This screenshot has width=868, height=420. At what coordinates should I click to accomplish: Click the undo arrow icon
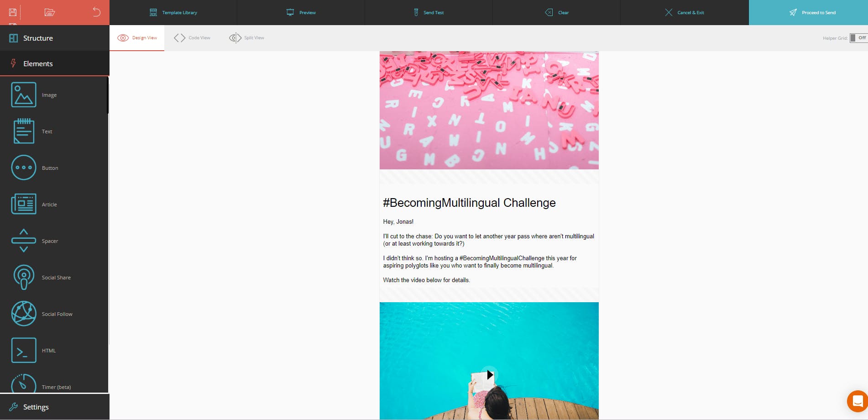[96, 12]
